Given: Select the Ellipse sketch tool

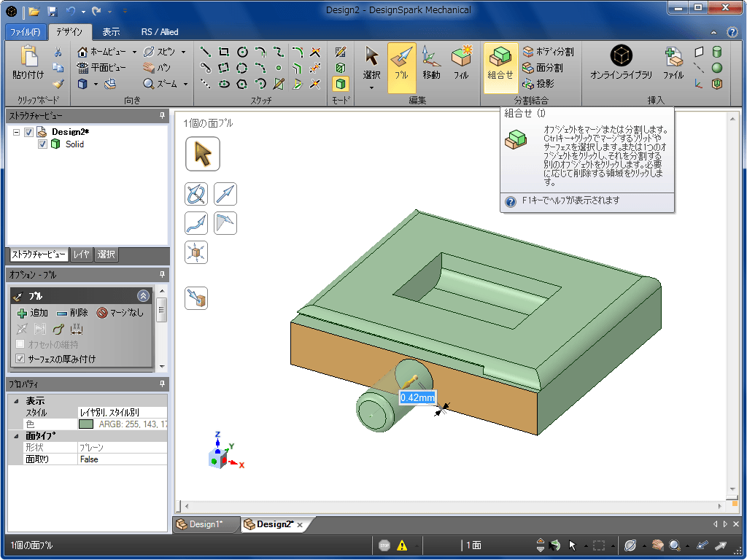Looking at the screenshot, I should (223, 84).
